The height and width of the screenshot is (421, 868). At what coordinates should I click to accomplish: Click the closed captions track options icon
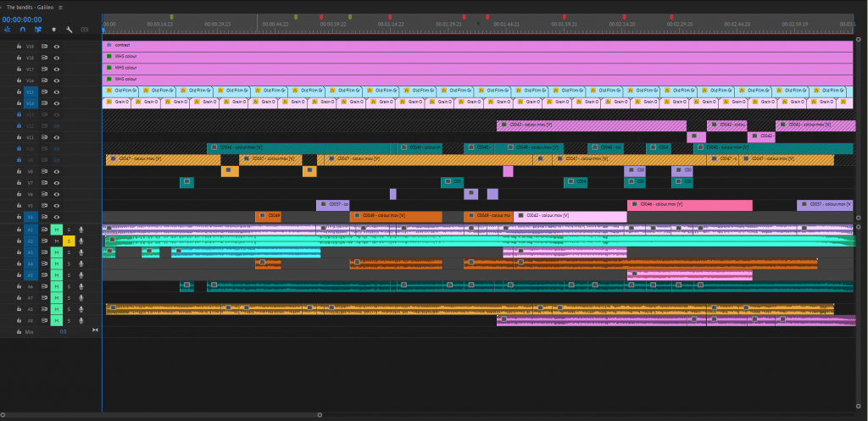coord(84,30)
